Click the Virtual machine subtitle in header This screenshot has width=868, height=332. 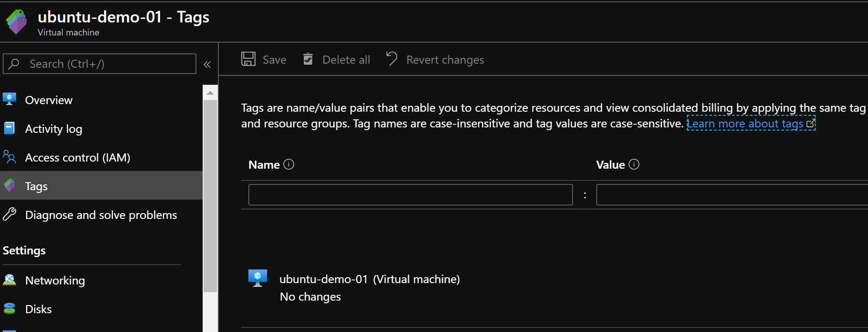(69, 32)
